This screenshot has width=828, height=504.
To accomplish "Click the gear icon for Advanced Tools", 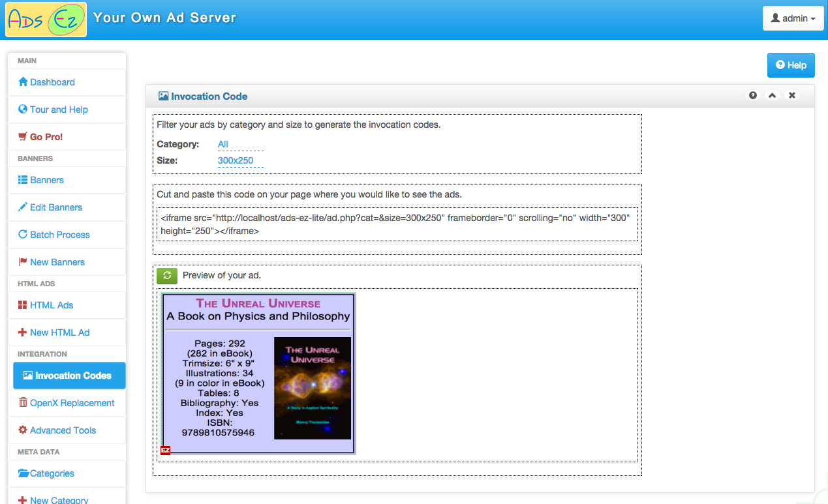I will (x=23, y=430).
